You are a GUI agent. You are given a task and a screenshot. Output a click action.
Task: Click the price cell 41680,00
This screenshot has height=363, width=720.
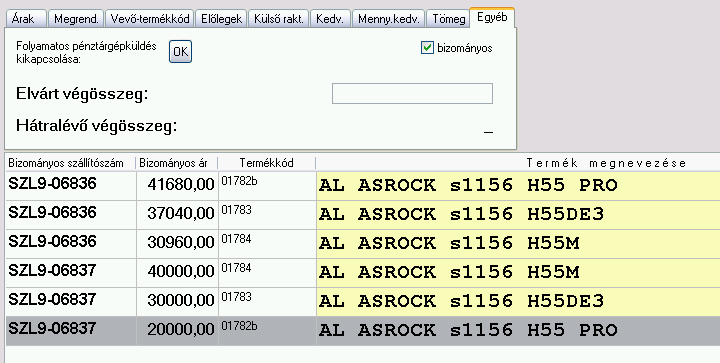[x=177, y=186]
